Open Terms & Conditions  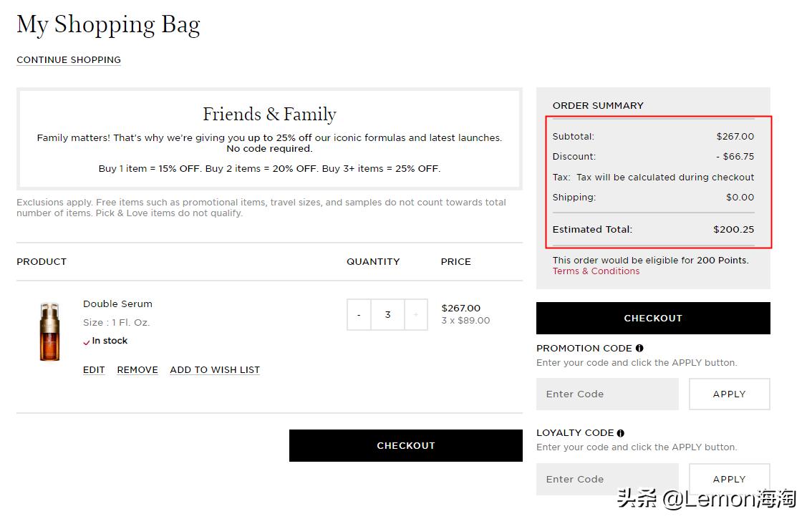coord(596,271)
